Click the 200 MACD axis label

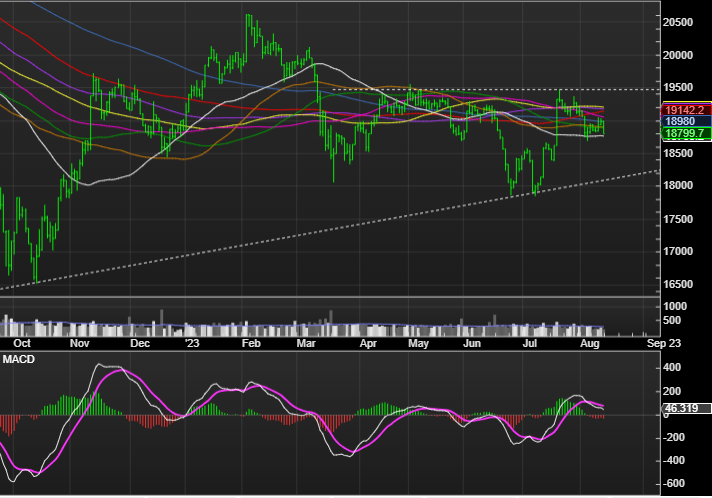pos(672,391)
